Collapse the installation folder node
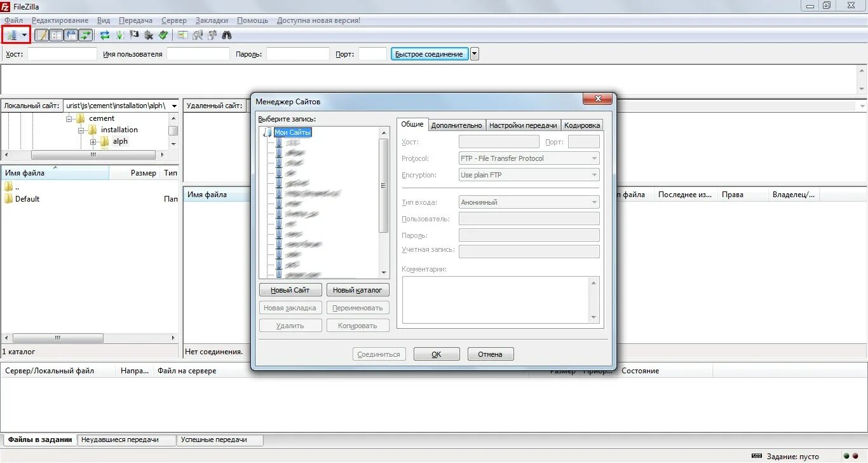Screen dimensions: 868x463 click(x=81, y=130)
